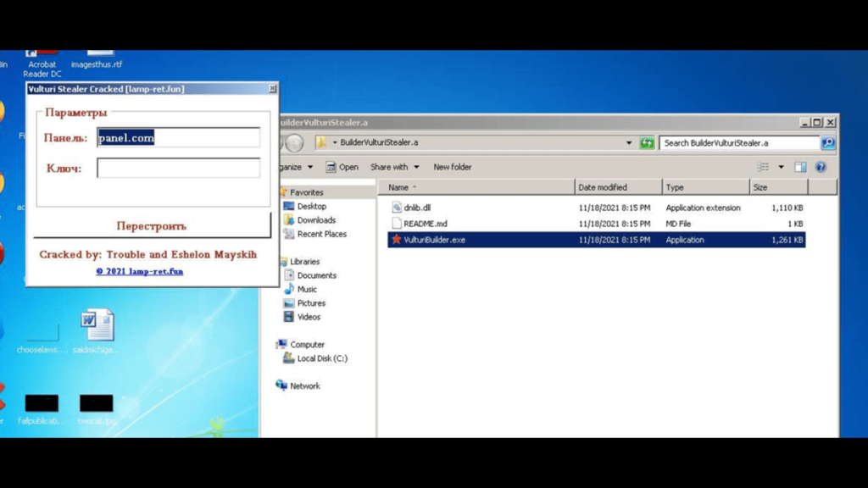Select Downloads in the navigation pane

point(316,220)
